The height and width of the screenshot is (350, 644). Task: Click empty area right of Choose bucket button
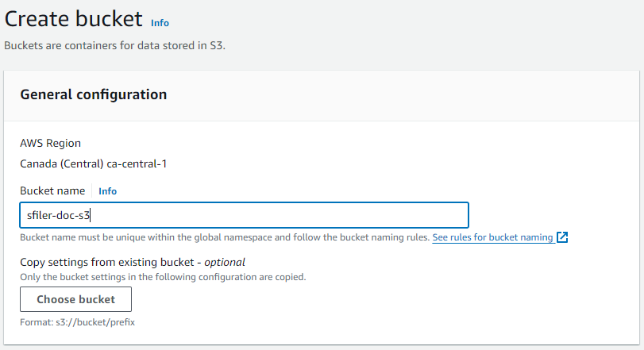369,299
